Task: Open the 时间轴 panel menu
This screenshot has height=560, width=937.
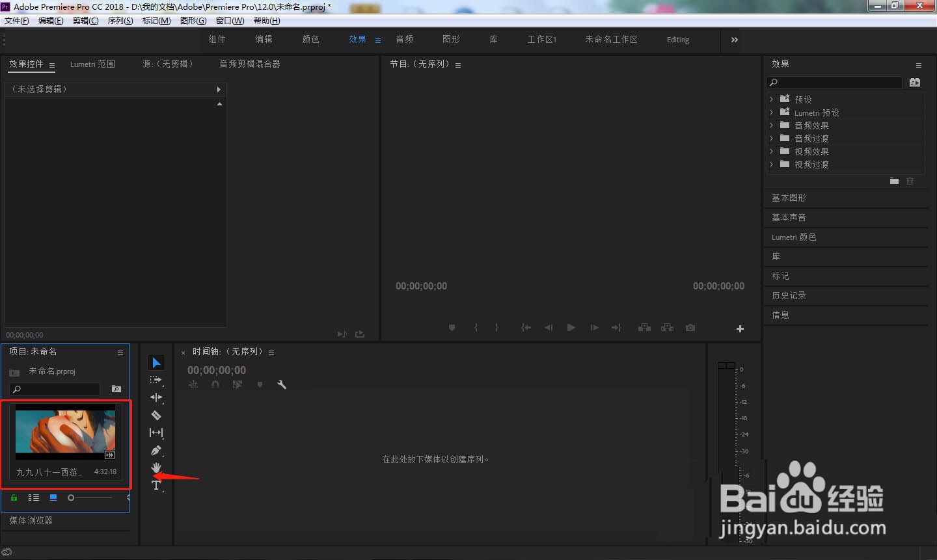Action: 271,351
